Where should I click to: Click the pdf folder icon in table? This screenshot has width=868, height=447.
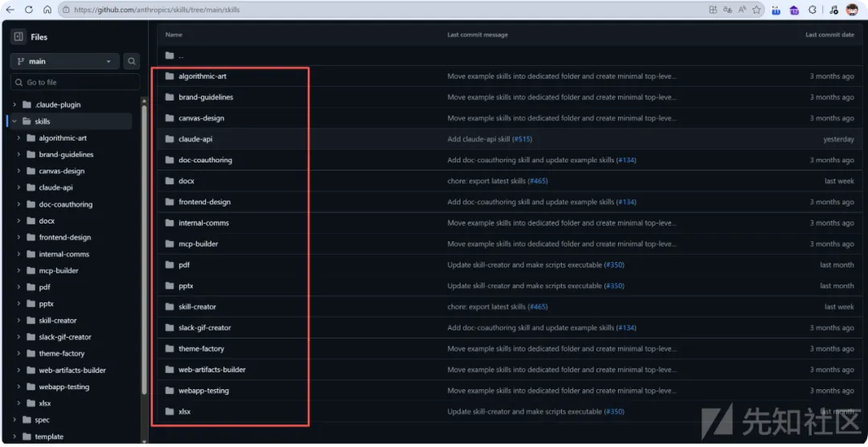point(170,265)
